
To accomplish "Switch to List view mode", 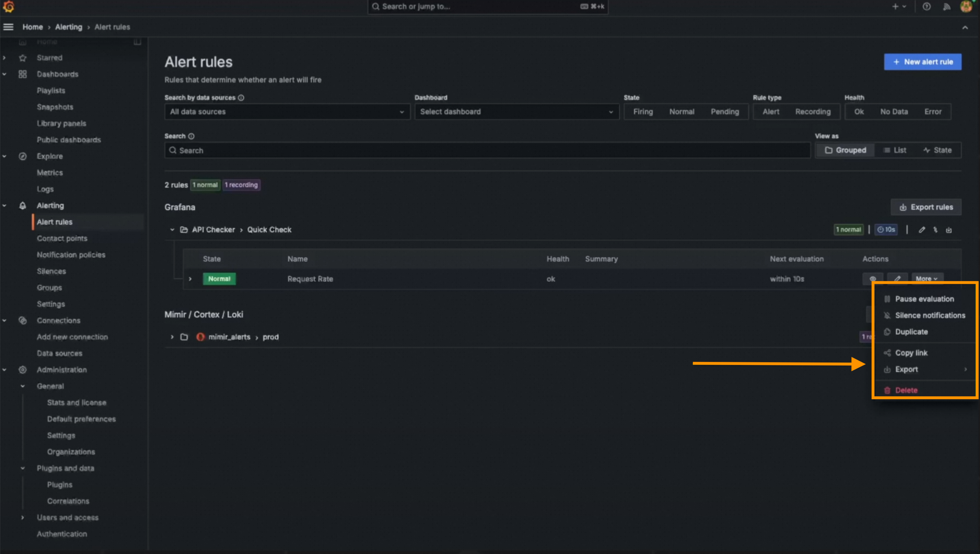I will (x=895, y=150).
